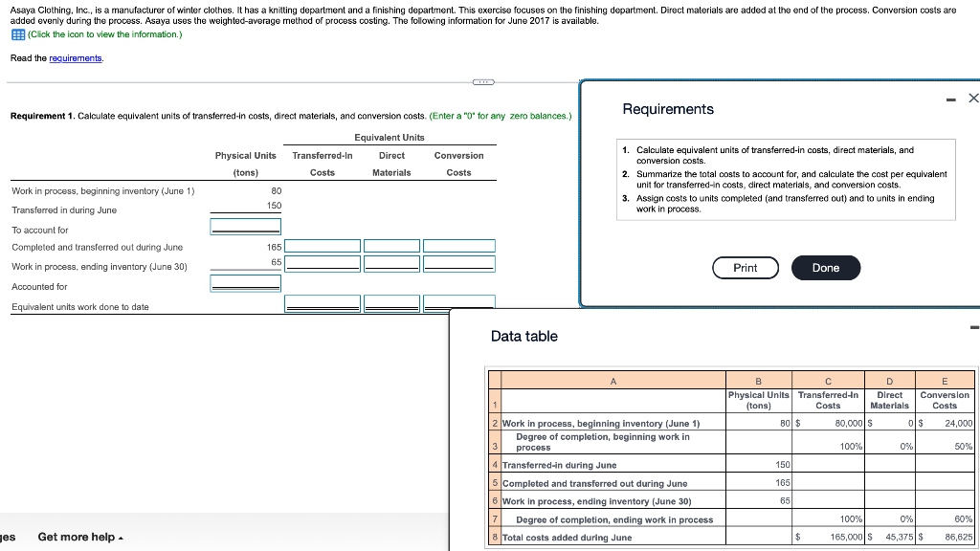
Task: Click Direct Materials field for ending inventory
Action: tap(391, 263)
